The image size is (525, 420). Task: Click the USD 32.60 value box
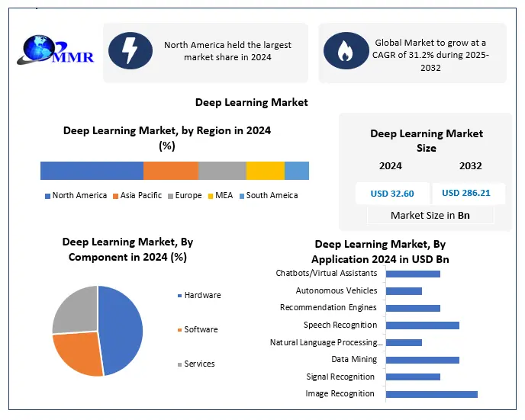click(x=391, y=193)
